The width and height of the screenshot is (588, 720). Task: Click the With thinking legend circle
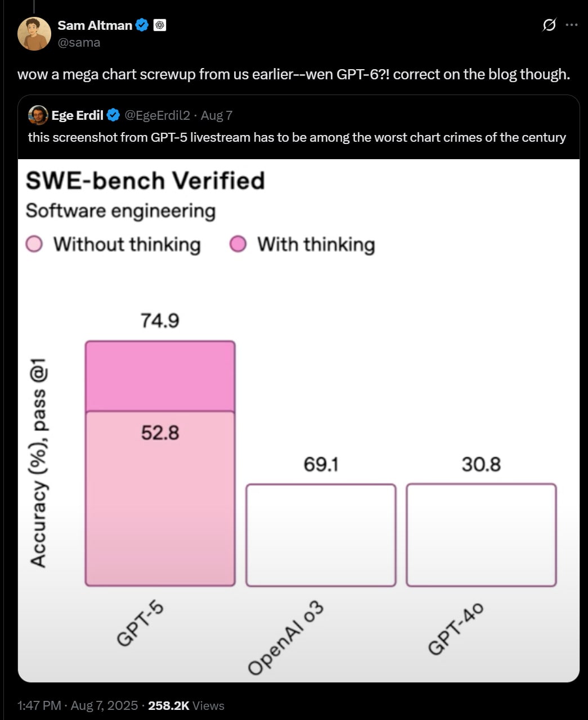[238, 245]
